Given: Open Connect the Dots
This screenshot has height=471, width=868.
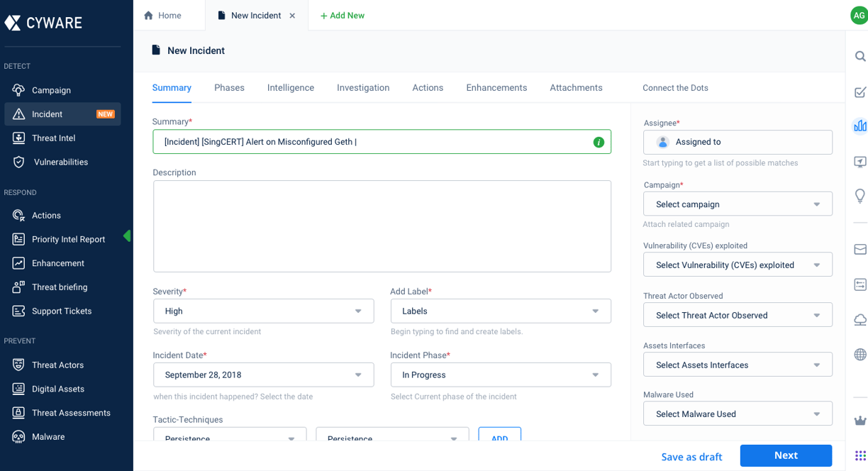Looking at the screenshot, I should (675, 88).
